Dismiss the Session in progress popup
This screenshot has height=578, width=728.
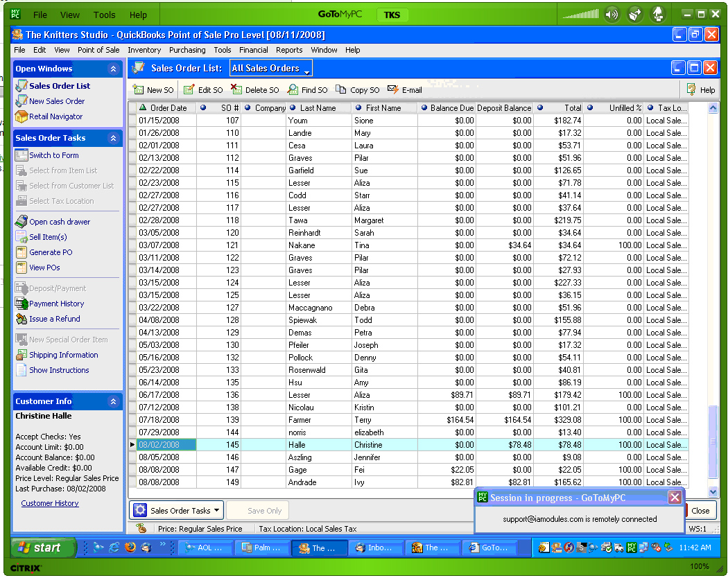[x=675, y=498]
